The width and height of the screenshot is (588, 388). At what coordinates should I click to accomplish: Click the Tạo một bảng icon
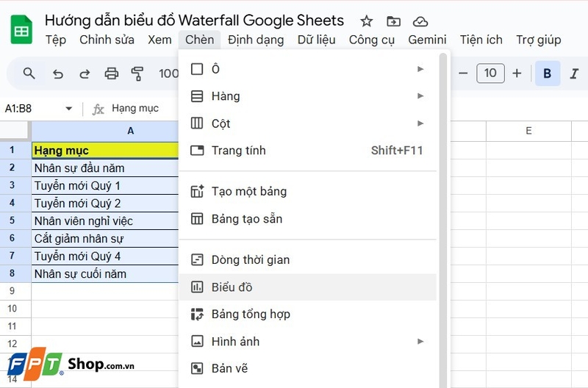197,192
